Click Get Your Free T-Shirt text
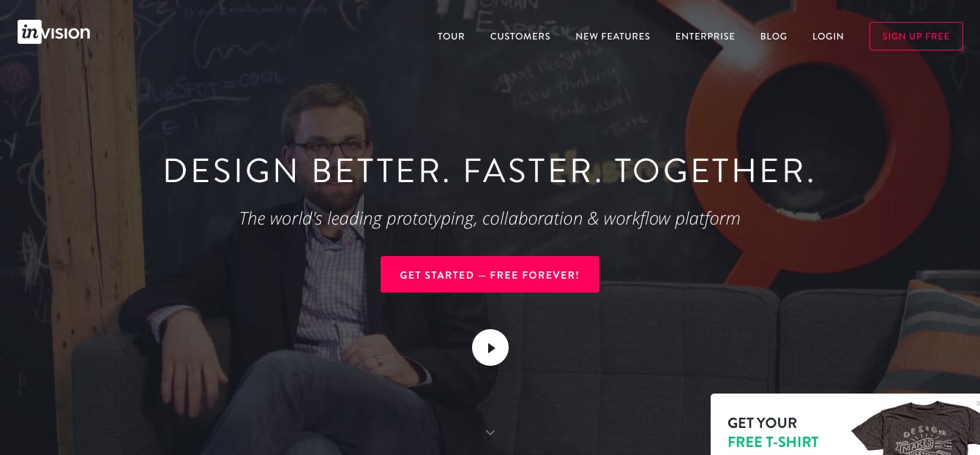The height and width of the screenshot is (455, 980). [773, 432]
